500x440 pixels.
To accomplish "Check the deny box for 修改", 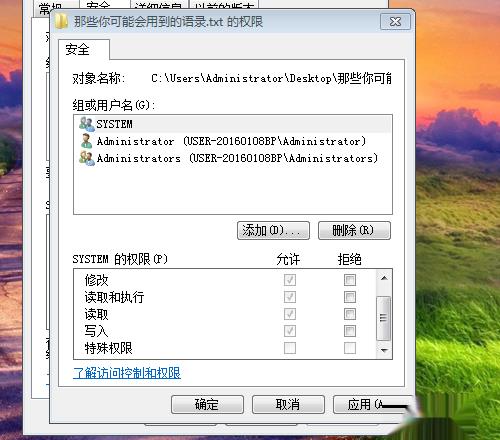I will point(350,280).
